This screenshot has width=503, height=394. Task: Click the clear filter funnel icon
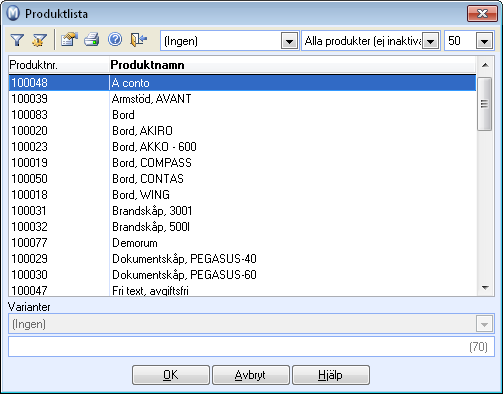(x=39, y=40)
